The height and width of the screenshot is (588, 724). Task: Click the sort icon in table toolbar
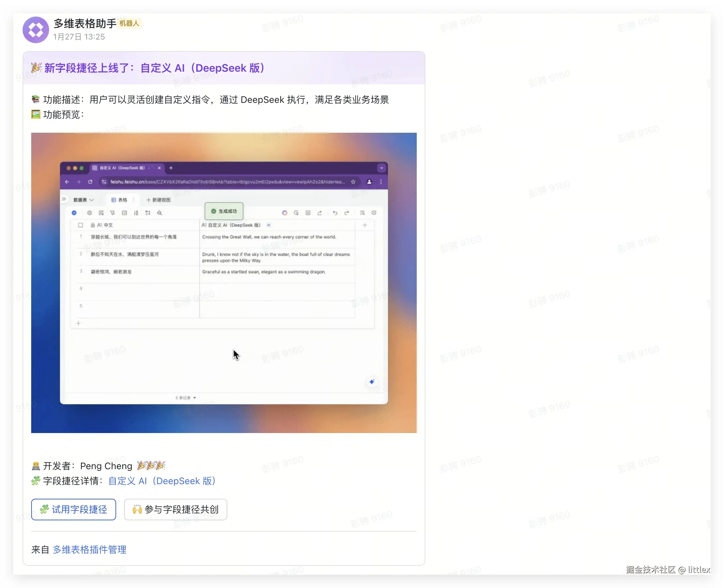click(x=136, y=213)
